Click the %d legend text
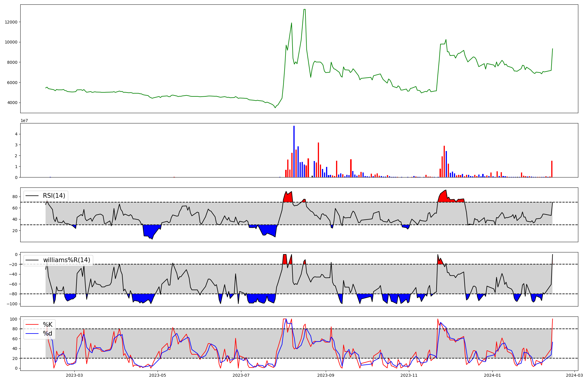588x382 pixels. tap(48, 334)
